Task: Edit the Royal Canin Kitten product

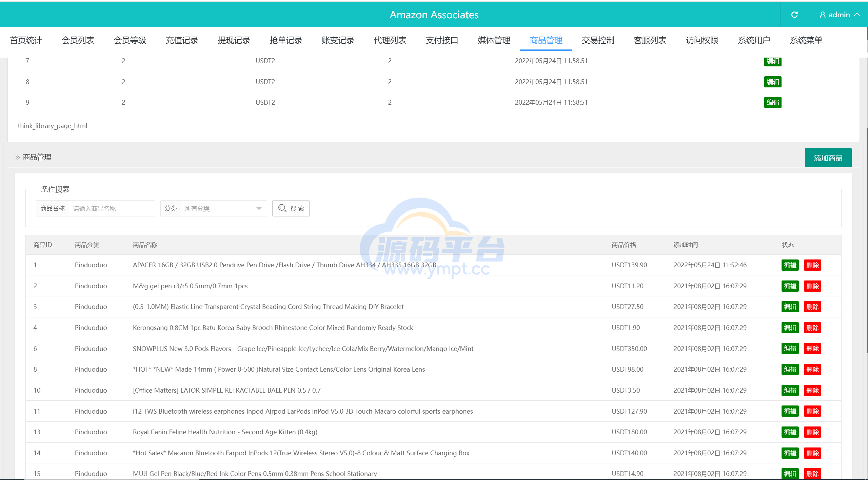Action: pyautogui.click(x=790, y=432)
